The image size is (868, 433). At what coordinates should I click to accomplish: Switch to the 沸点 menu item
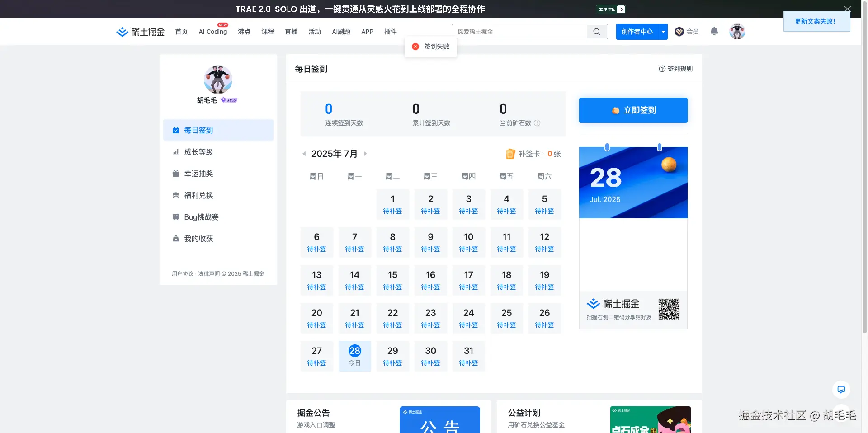pyautogui.click(x=244, y=32)
